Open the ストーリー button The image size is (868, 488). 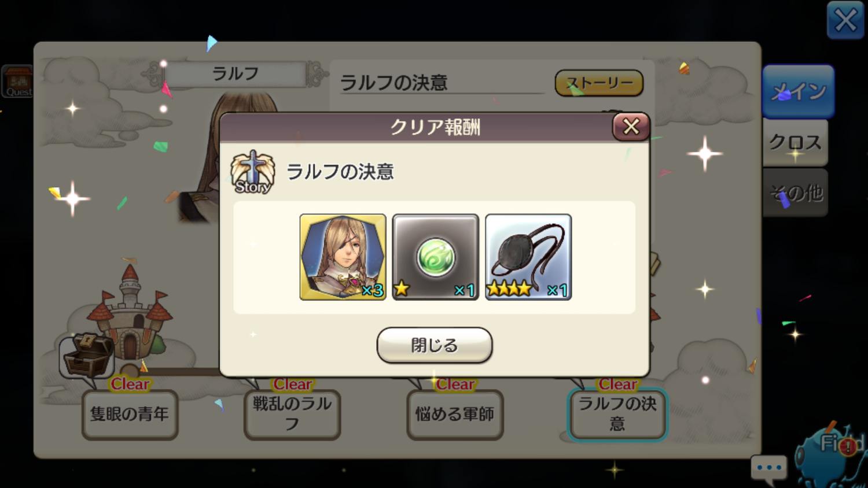[x=599, y=83]
